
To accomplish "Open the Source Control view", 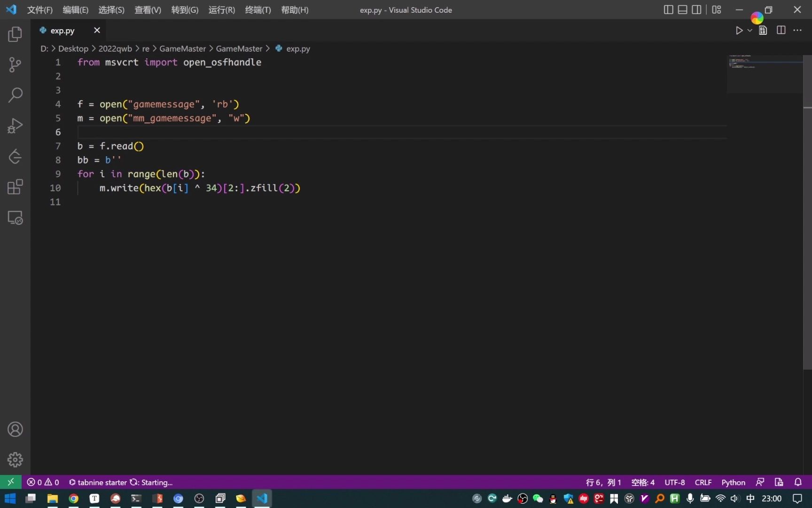I will click(x=15, y=64).
